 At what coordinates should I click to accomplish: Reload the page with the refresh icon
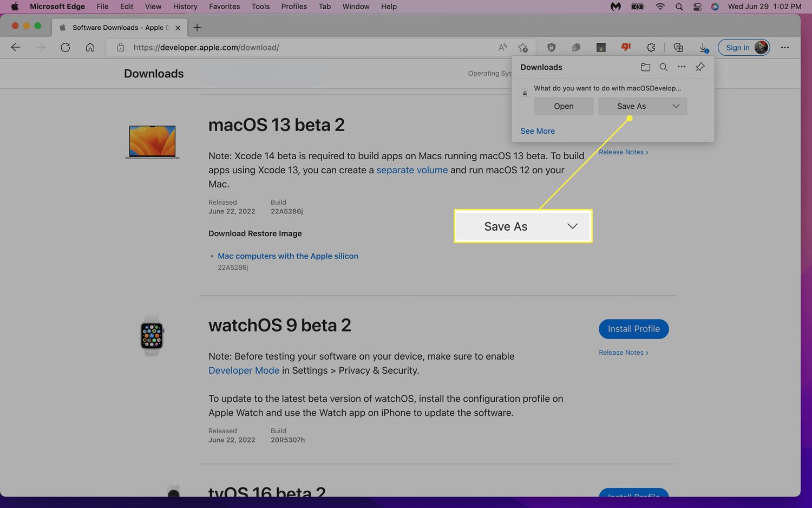(66, 48)
